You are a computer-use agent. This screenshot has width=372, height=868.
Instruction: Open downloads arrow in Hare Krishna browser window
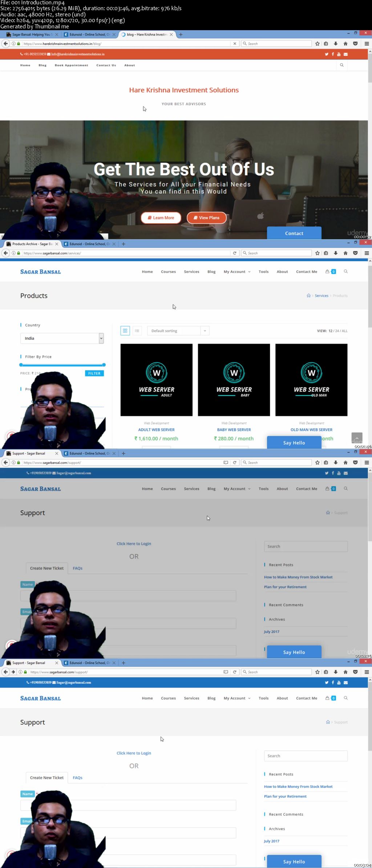(336, 44)
